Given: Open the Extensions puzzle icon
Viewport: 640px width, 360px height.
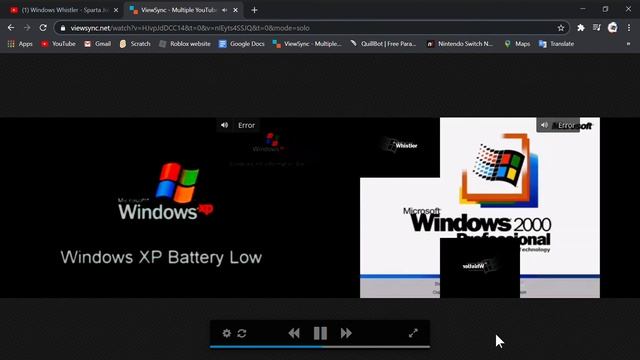Looking at the screenshot, I should click(x=580, y=28).
